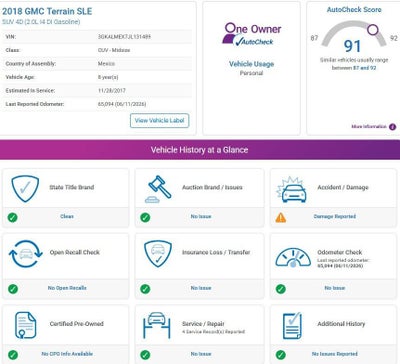400x364 pixels.
Task: Click the Open Recall Check circular arrows icon
Action: [x=26, y=254]
